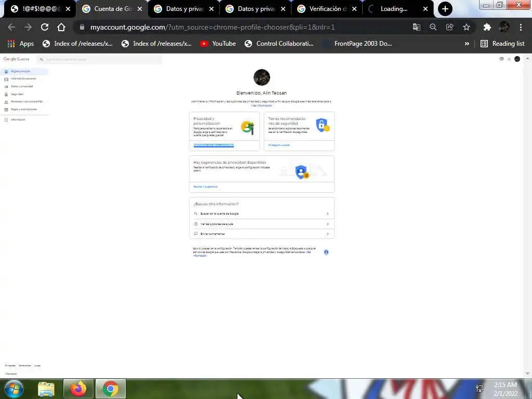
Task: Click the share page icon in address bar
Action: [449, 27]
